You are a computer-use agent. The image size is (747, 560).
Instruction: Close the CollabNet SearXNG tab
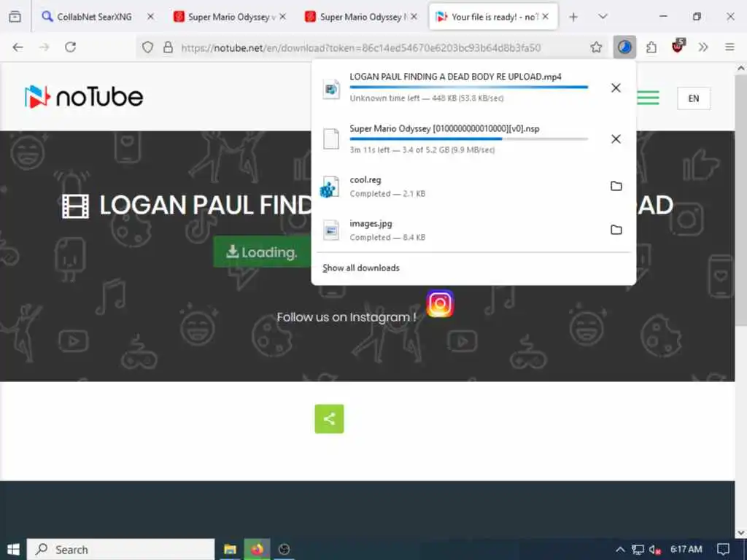tap(150, 17)
